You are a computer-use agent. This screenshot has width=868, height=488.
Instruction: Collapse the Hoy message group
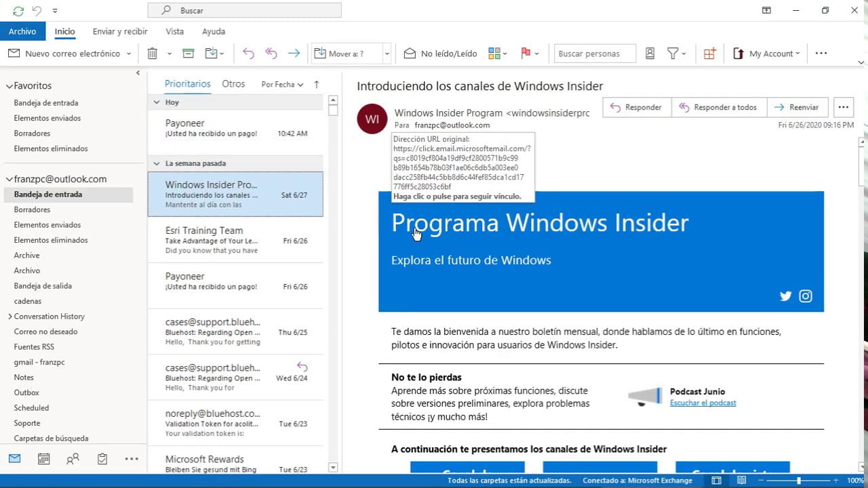[x=156, y=102]
